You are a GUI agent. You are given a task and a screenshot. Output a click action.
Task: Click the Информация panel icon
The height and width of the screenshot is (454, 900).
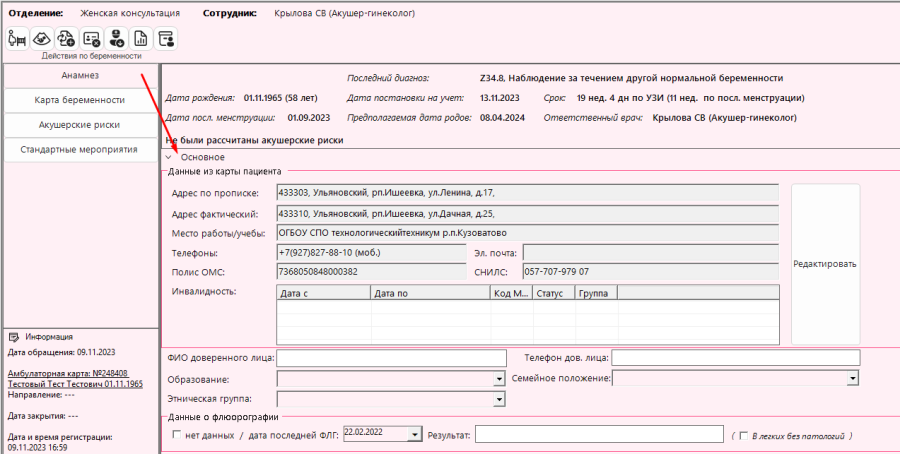(14, 337)
